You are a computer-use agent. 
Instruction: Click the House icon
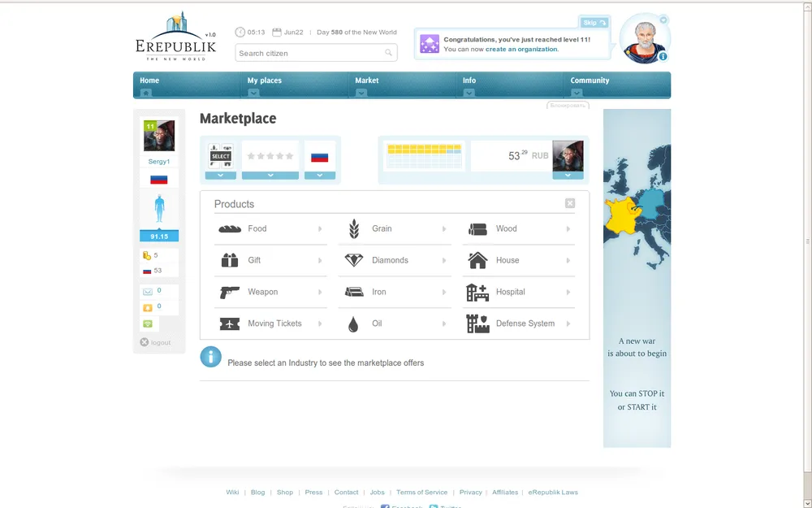pos(477,260)
